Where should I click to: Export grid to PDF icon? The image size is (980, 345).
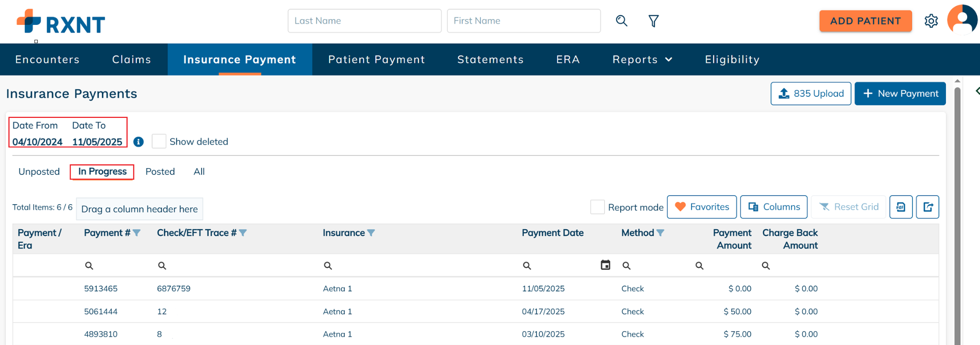pyautogui.click(x=901, y=207)
